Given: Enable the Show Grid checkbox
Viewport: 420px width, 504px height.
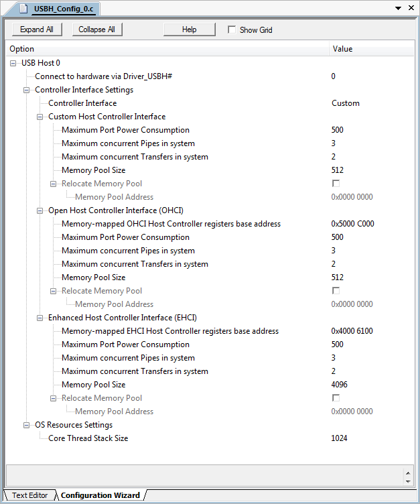Looking at the screenshot, I should point(232,29).
